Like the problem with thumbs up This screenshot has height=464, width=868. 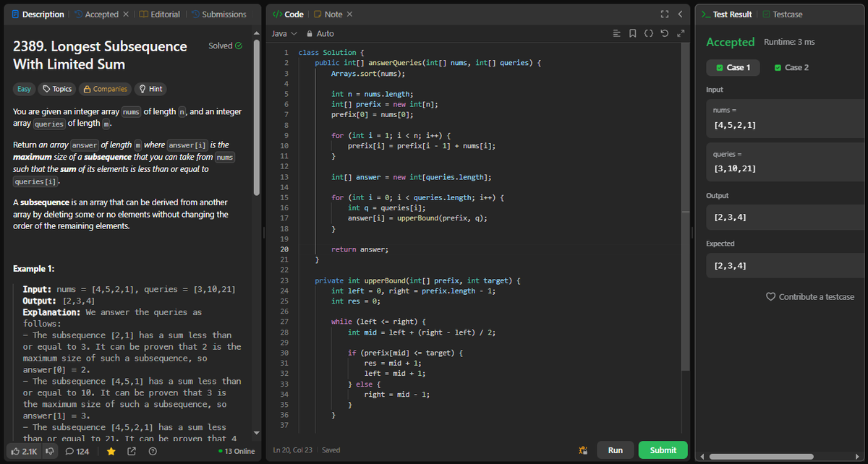pyautogui.click(x=24, y=452)
